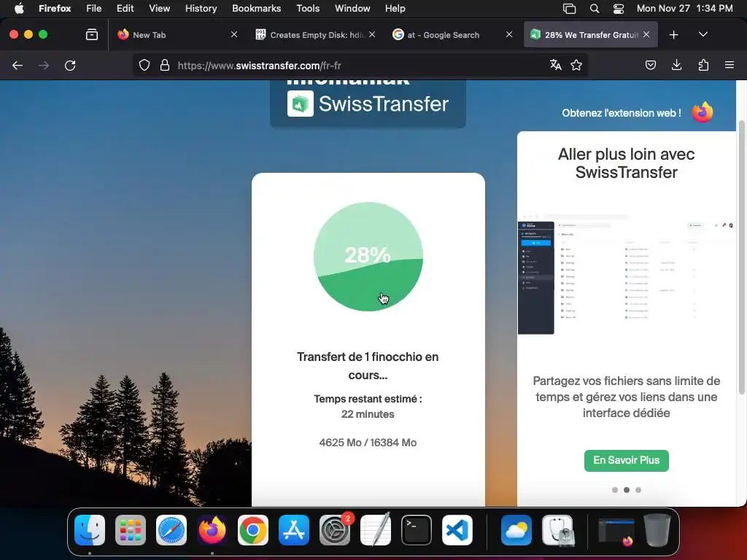Open the Firefox app menu
747x560 pixels.
[x=55, y=8]
